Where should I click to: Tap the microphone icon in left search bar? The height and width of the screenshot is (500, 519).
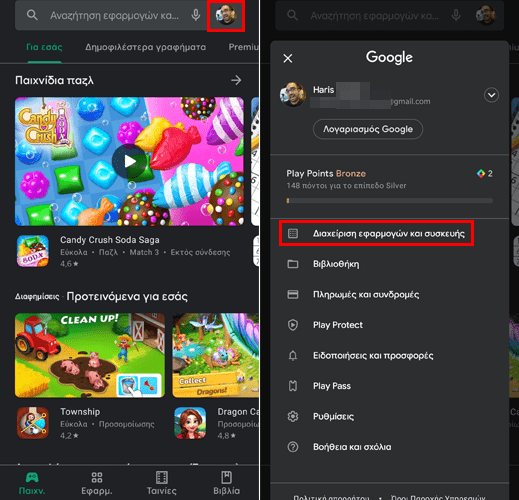point(196,15)
